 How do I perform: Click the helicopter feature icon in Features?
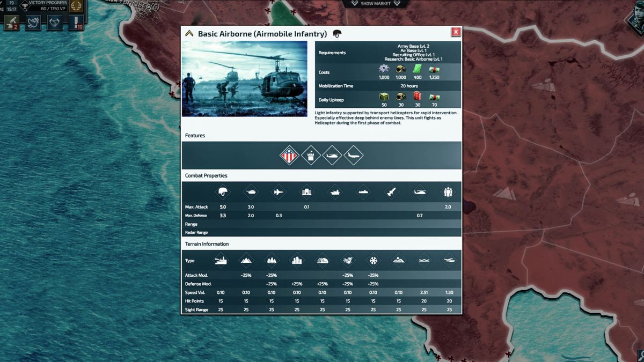coord(332,156)
